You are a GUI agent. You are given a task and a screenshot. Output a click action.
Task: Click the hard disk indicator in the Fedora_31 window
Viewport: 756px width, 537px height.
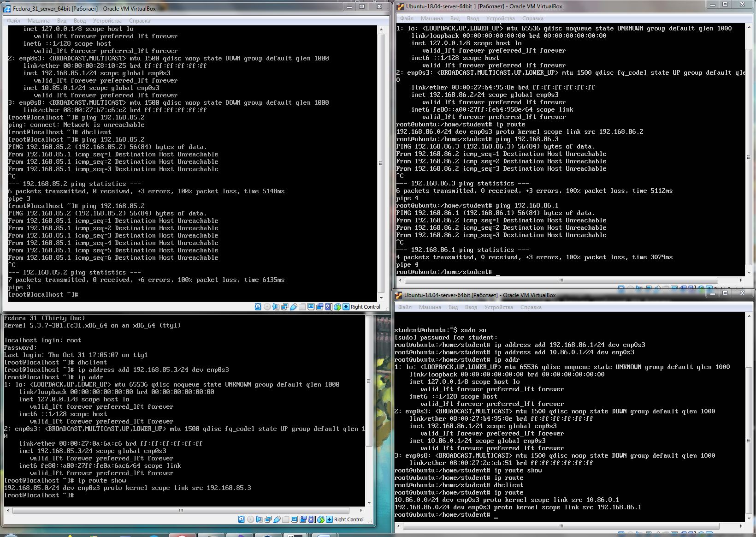pyautogui.click(x=258, y=307)
